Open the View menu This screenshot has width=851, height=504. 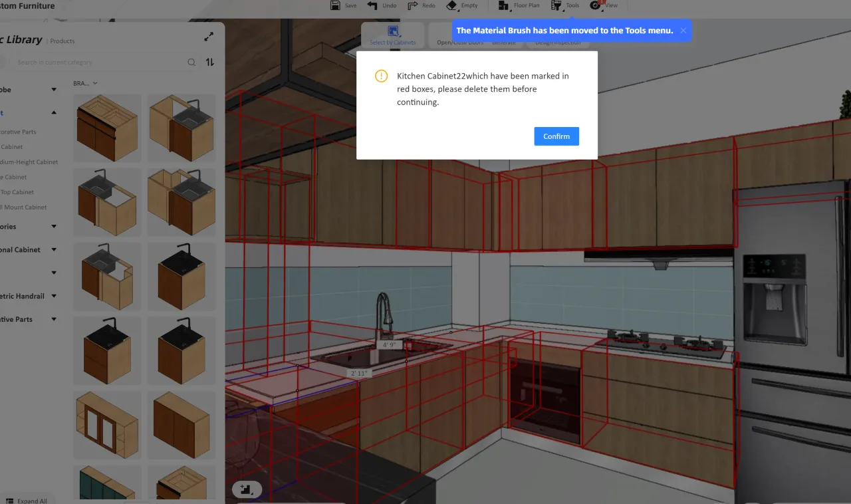(x=596, y=5)
